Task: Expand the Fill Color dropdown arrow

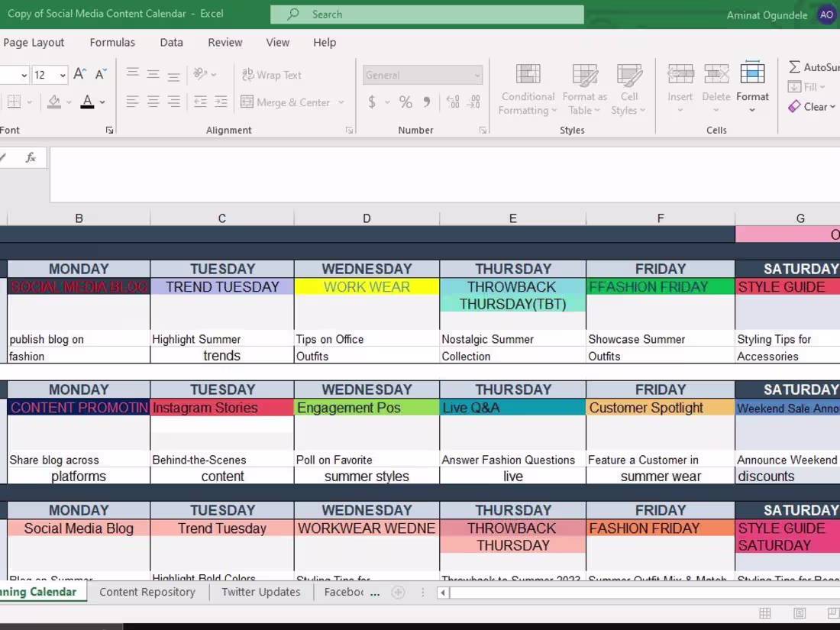Action: click(x=69, y=102)
